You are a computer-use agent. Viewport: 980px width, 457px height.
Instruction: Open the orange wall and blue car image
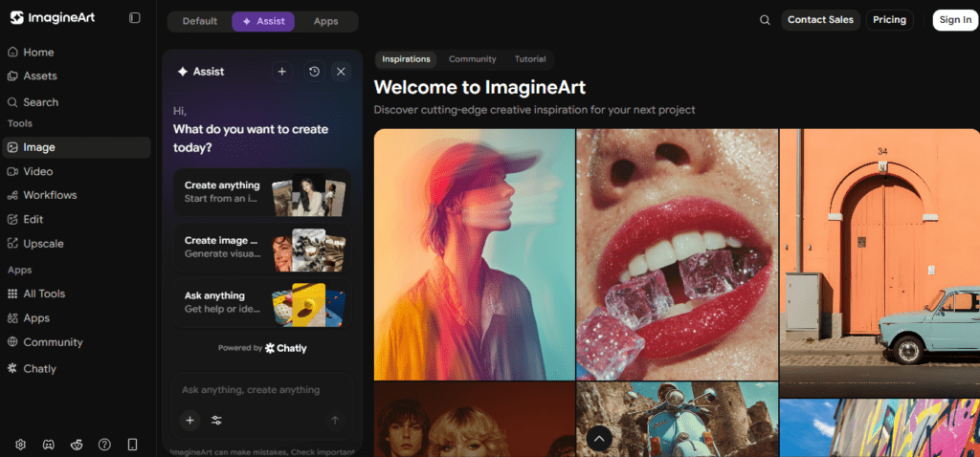point(880,264)
